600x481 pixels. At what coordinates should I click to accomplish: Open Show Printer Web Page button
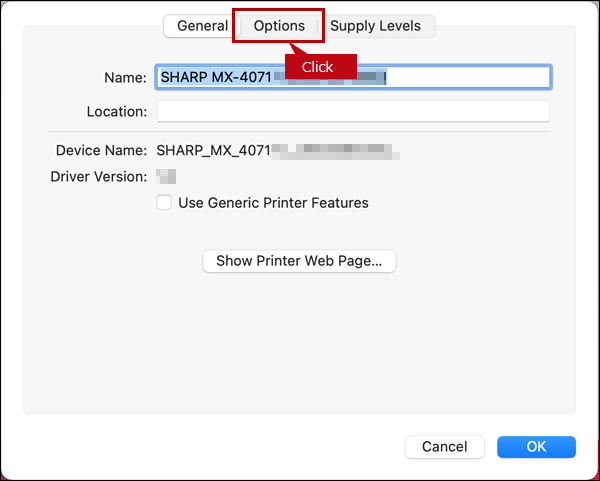click(299, 261)
